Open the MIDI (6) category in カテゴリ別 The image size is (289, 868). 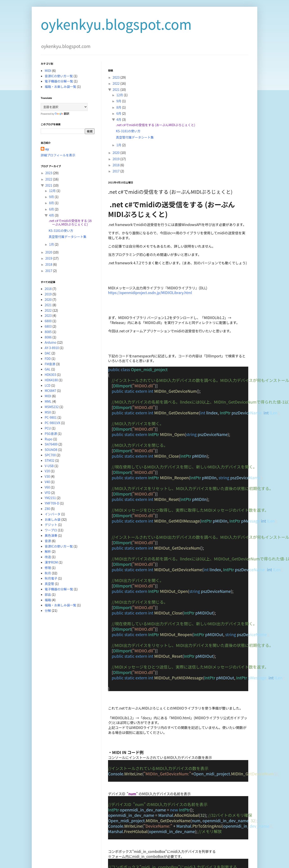[x=48, y=71]
